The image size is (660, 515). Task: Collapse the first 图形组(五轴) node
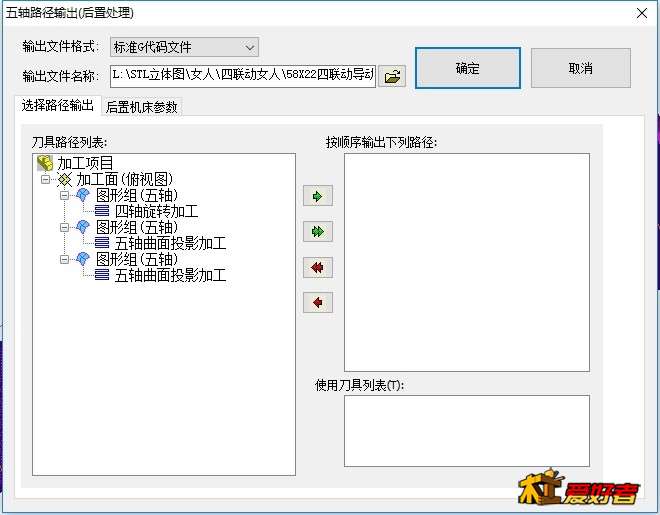click(x=64, y=196)
